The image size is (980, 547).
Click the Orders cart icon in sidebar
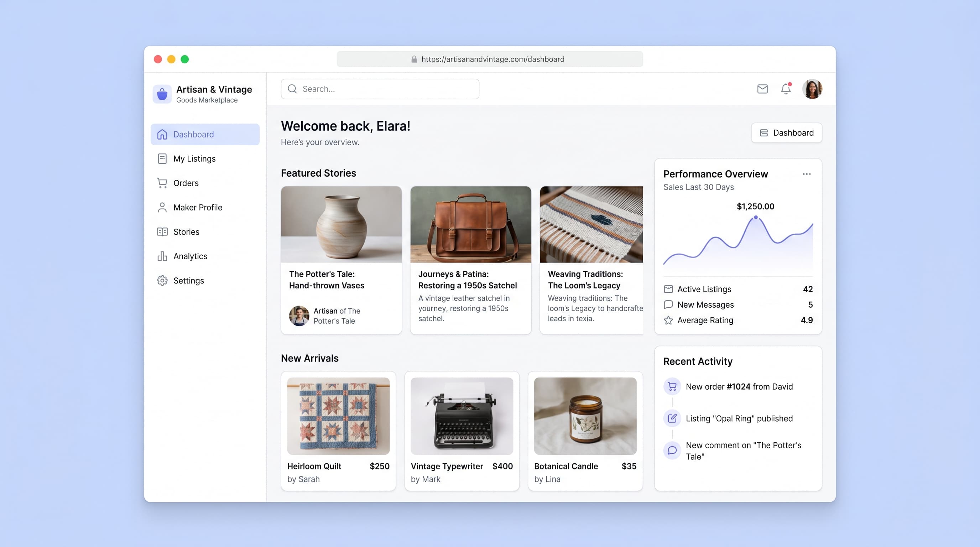162,183
